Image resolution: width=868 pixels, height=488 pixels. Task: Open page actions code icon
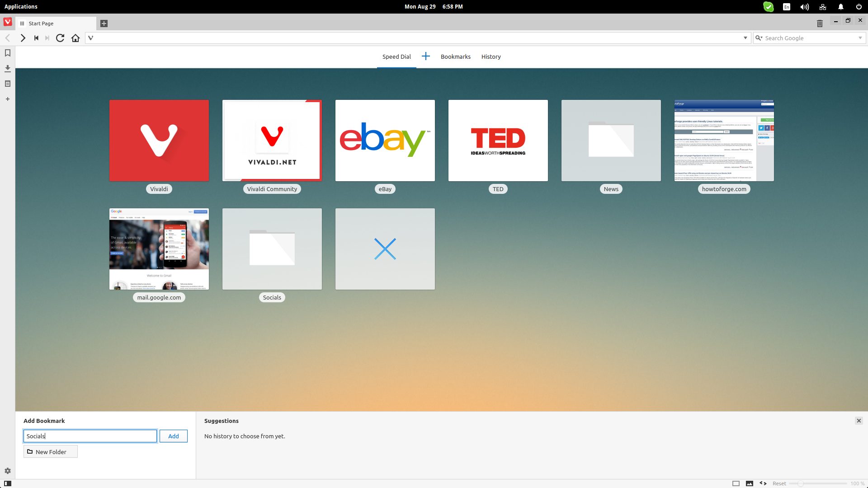tap(763, 483)
